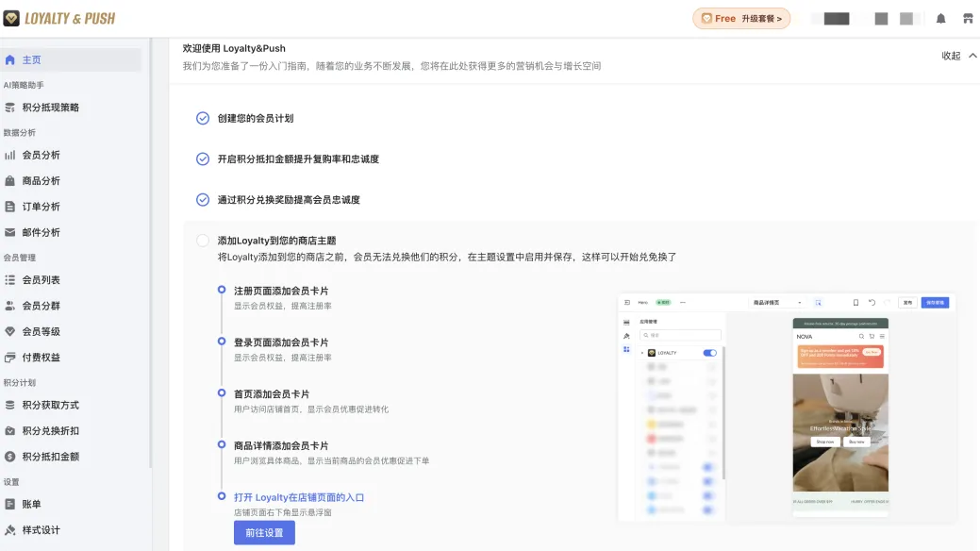Click the 积分抵现策略 sidebar icon
Viewport: 980px width, 551px height.
pyautogui.click(x=10, y=108)
